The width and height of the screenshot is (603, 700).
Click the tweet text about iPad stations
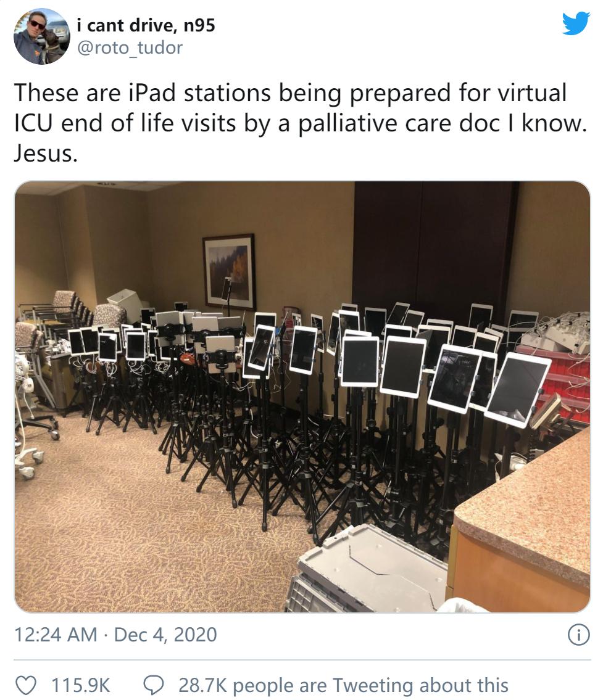(300, 123)
